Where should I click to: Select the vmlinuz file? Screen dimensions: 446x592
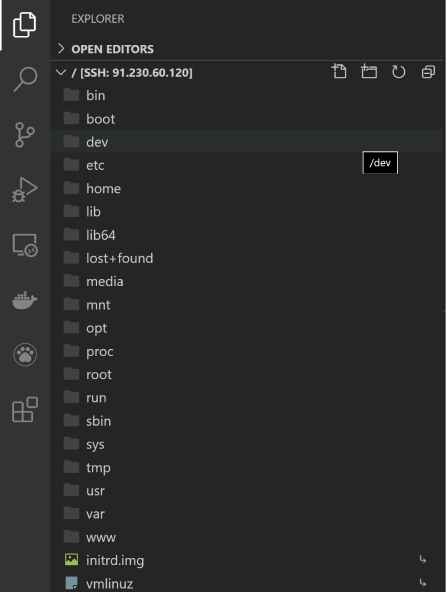[x=247, y=583]
